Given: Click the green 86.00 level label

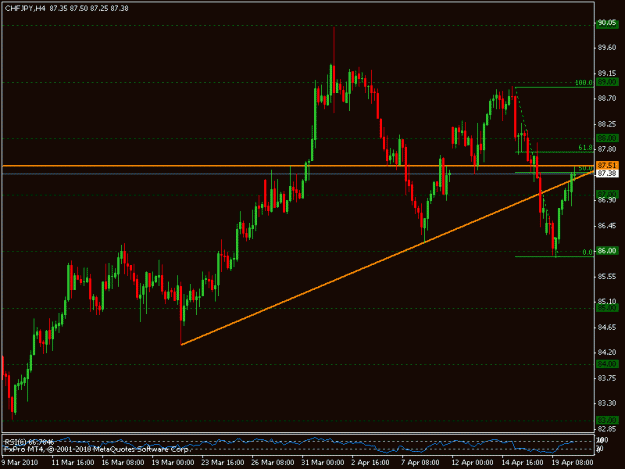Looking at the screenshot, I should tap(607, 251).
